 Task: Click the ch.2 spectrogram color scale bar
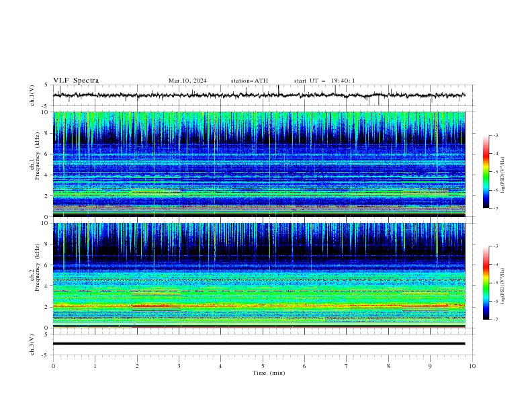[x=486, y=283]
